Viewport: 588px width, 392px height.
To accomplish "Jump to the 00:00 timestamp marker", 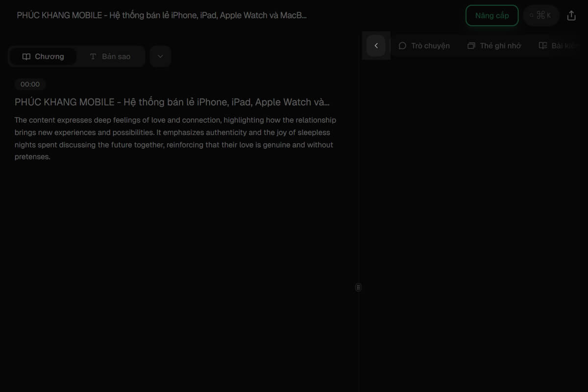I will 30,84.
